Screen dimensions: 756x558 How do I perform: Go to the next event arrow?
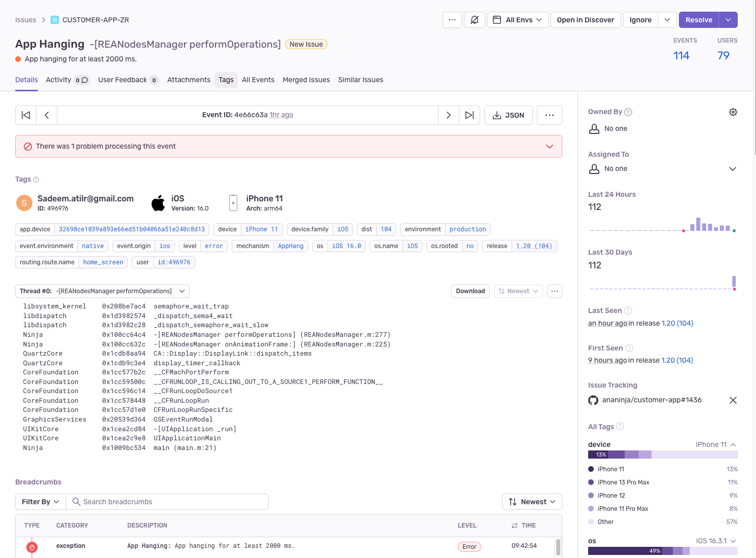click(449, 115)
